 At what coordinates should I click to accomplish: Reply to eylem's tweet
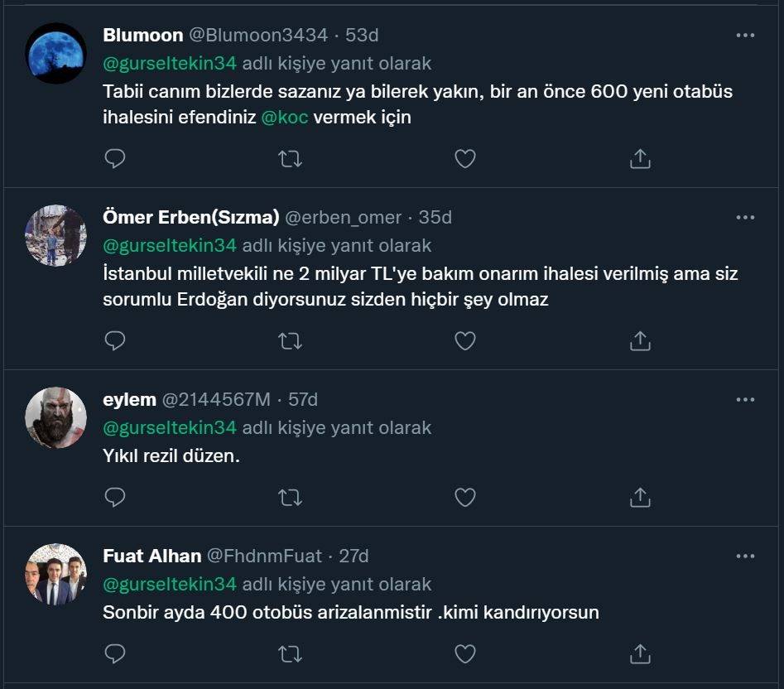(115, 497)
